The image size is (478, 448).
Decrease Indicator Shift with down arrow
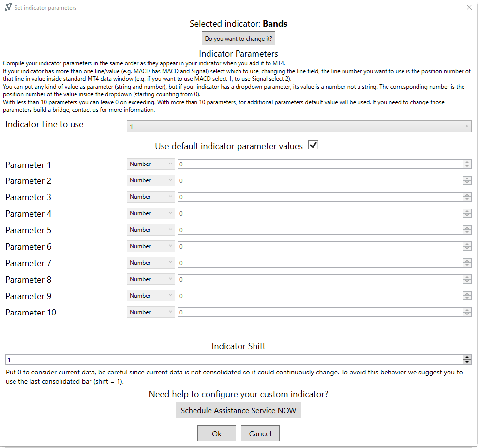pos(467,362)
